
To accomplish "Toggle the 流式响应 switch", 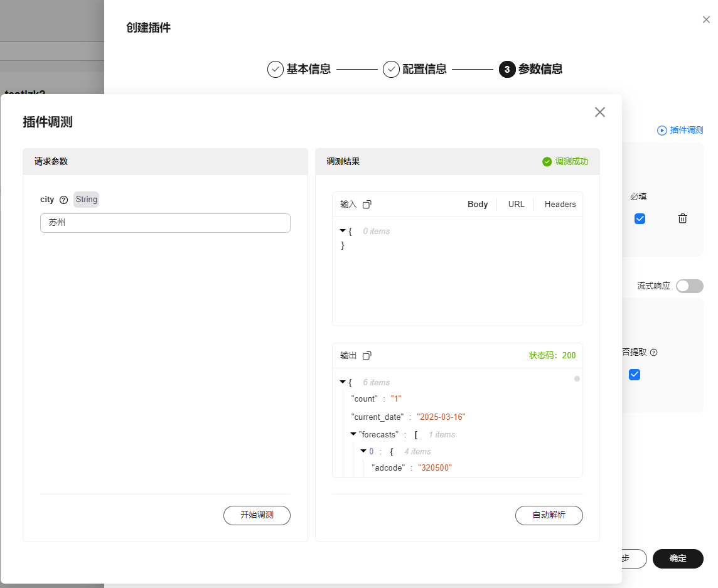I will coord(690,286).
